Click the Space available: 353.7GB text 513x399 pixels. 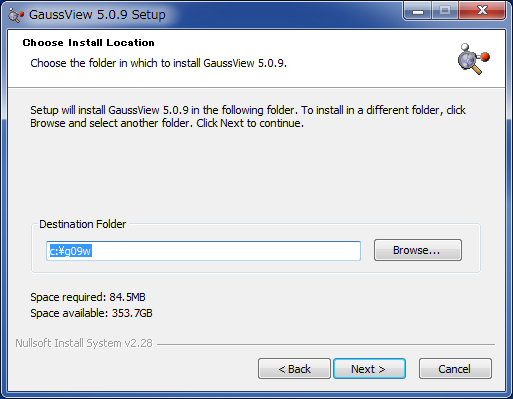coord(91,313)
